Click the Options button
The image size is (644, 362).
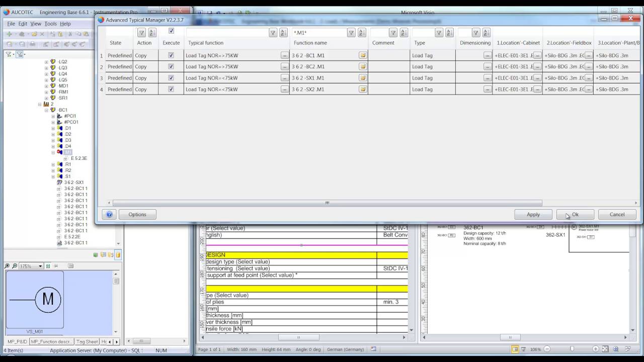pos(137,214)
